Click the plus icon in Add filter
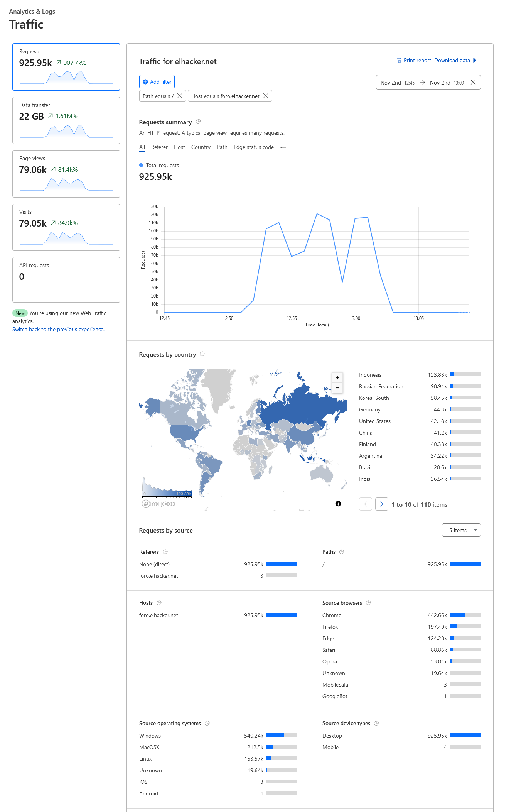The height and width of the screenshot is (812, 521). click(145, 82)
